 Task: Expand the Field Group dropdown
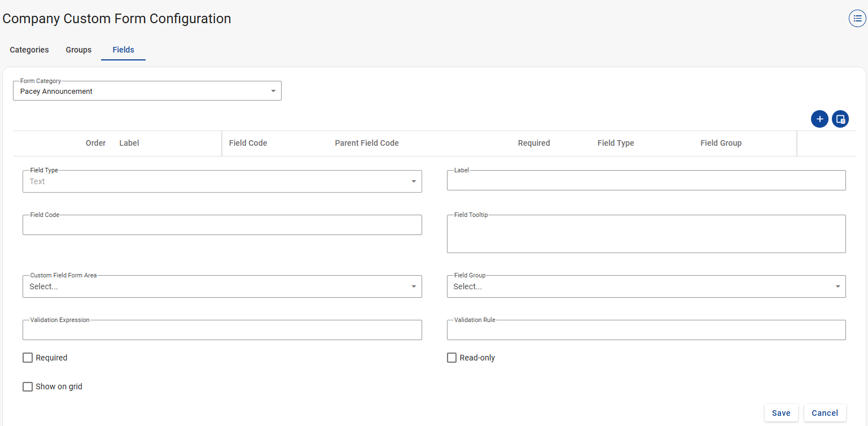646,286
